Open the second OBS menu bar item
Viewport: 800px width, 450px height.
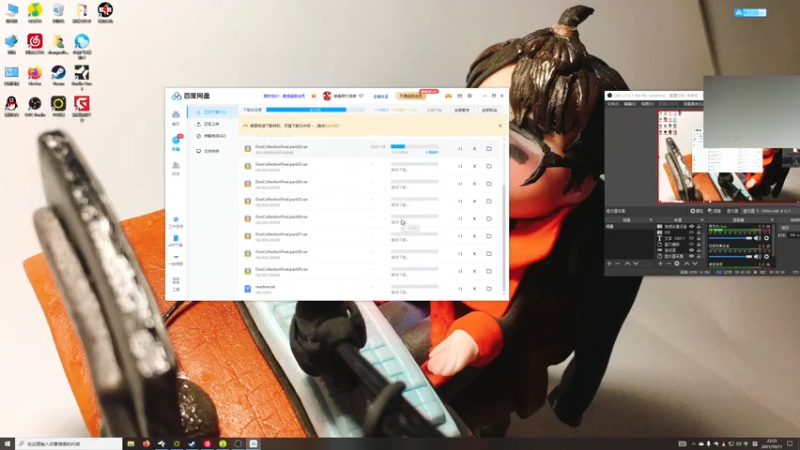tap(630, 104)
